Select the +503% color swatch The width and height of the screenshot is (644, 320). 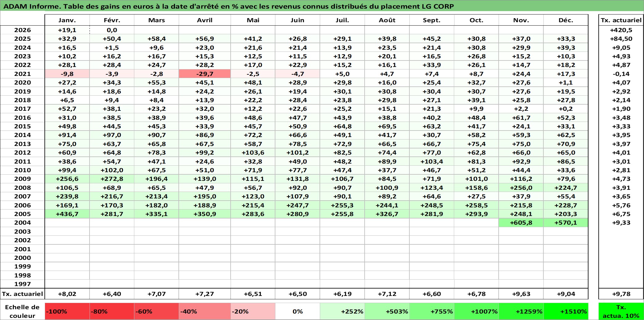[x=387, y=311]
